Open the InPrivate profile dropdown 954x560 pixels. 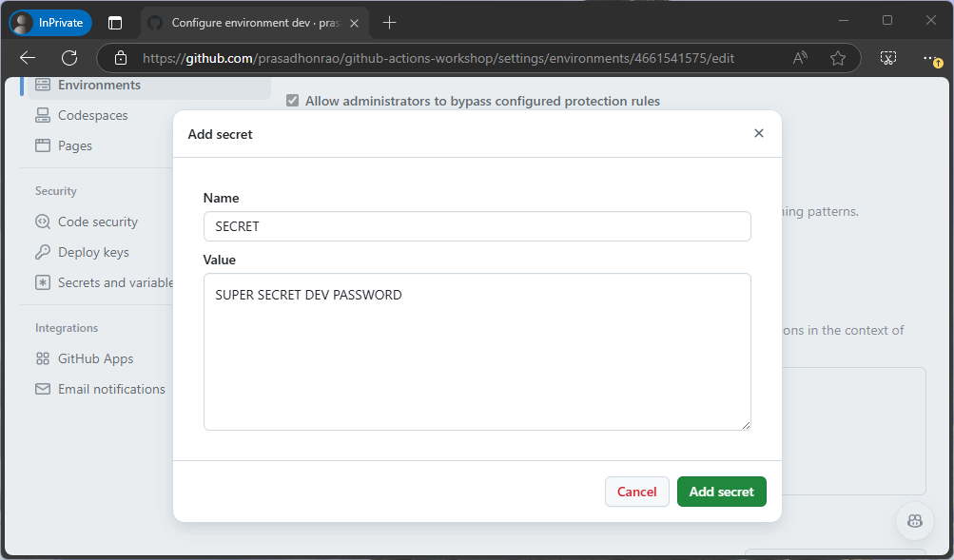tap(49, 21)
